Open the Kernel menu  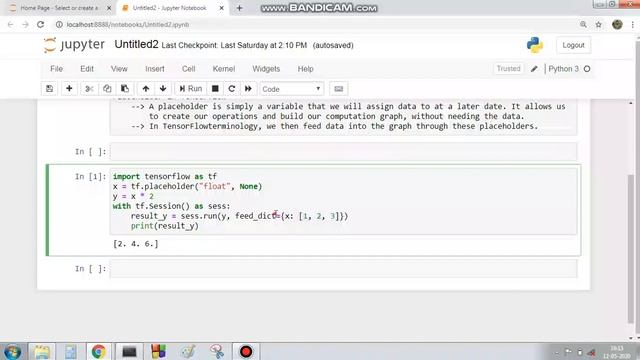coord(224,69)
